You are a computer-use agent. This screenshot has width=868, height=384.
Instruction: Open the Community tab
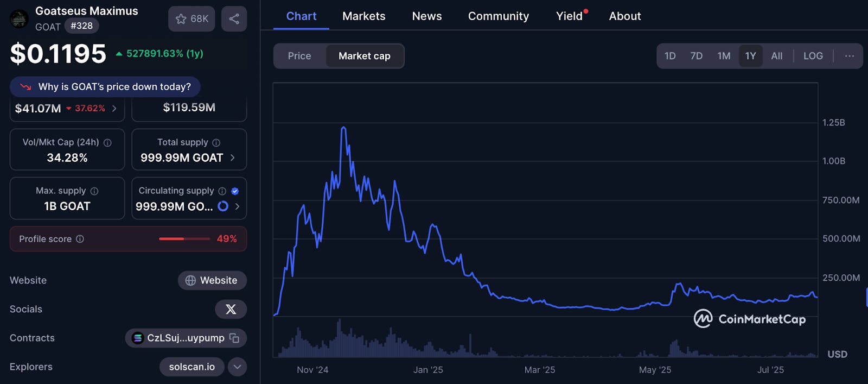tap(499, 16)
